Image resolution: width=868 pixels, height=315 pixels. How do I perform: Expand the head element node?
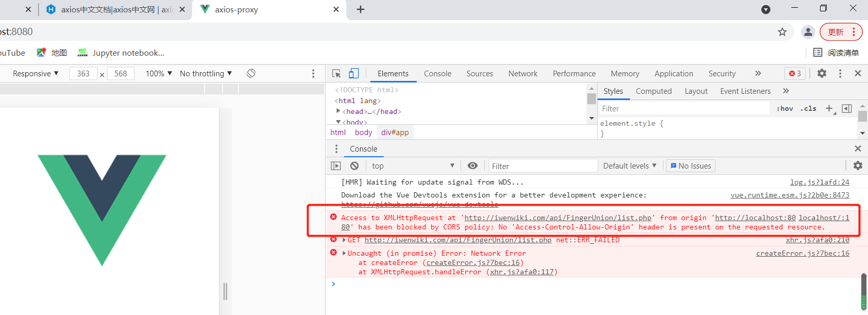[338, 111]
